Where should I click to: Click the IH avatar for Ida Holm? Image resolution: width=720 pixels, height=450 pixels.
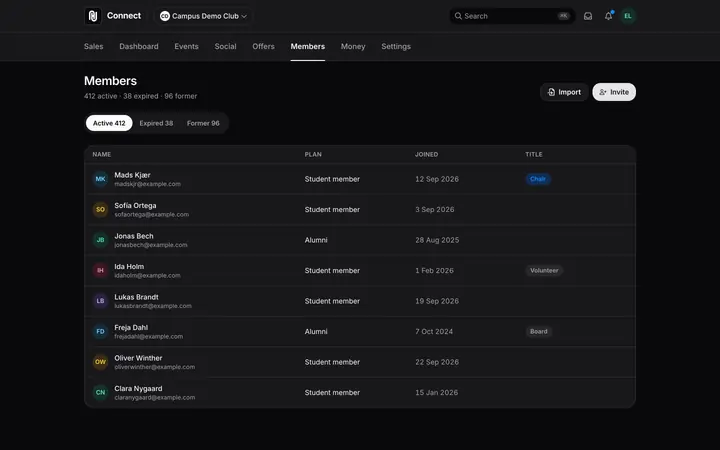tap(101, 270)
